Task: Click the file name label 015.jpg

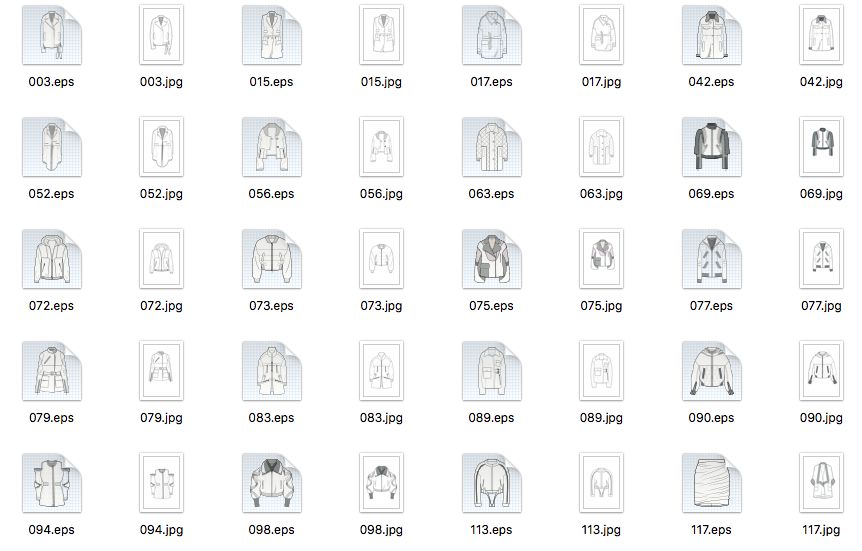Action: pos(381,82)
